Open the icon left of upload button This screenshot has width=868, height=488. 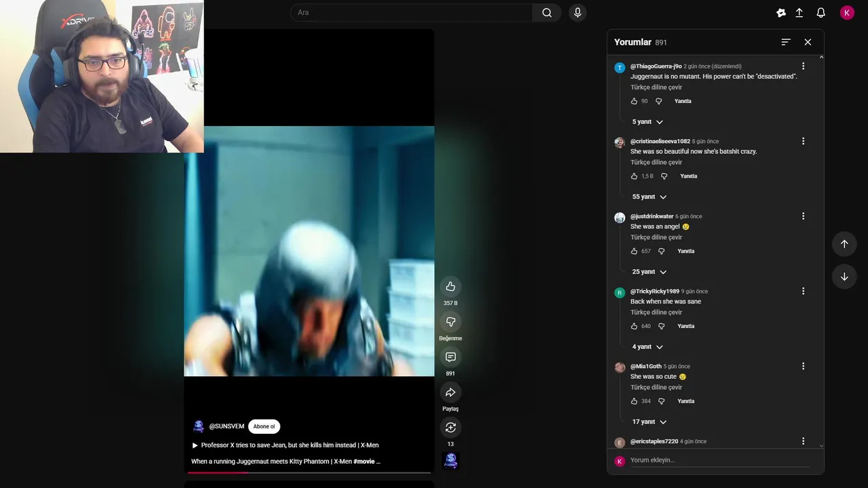coord(781,12)
